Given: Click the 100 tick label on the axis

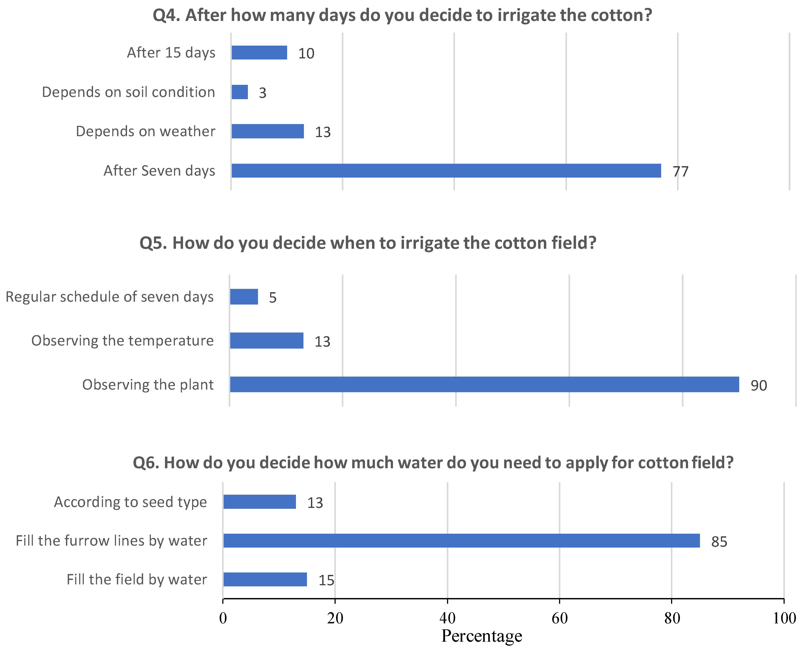Looking at the screenshot, I should pyautogui.click(x=784, y=619).
